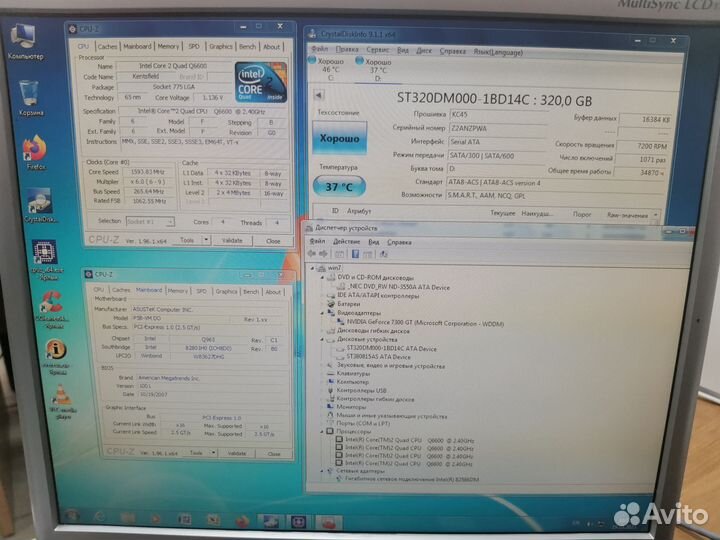The width and height of the screenshot is (720, 540).
Task: Open Сервис menu in CrystalDiskInfo
Action: tap(377, 50)
